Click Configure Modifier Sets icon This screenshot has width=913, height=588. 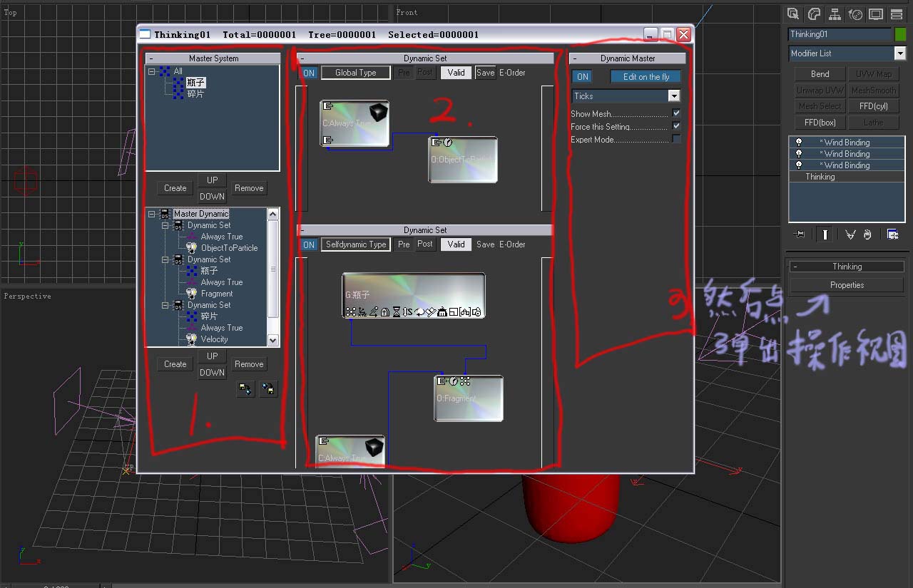(x=892, y=234)
